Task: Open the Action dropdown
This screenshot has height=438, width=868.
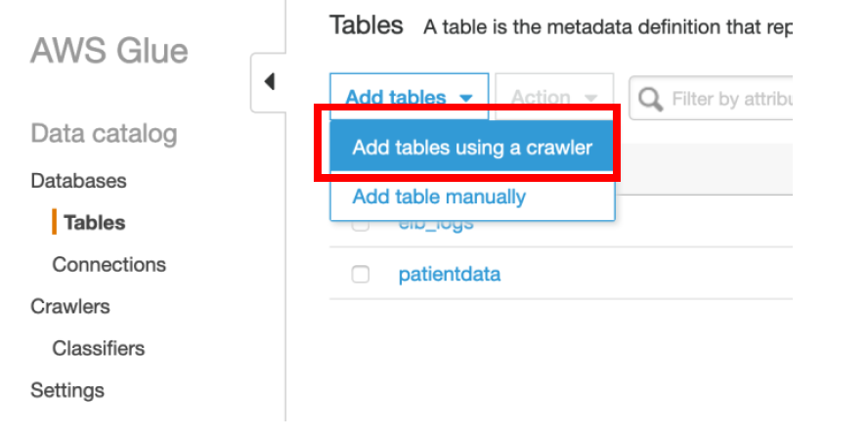Action: (554, 97)
